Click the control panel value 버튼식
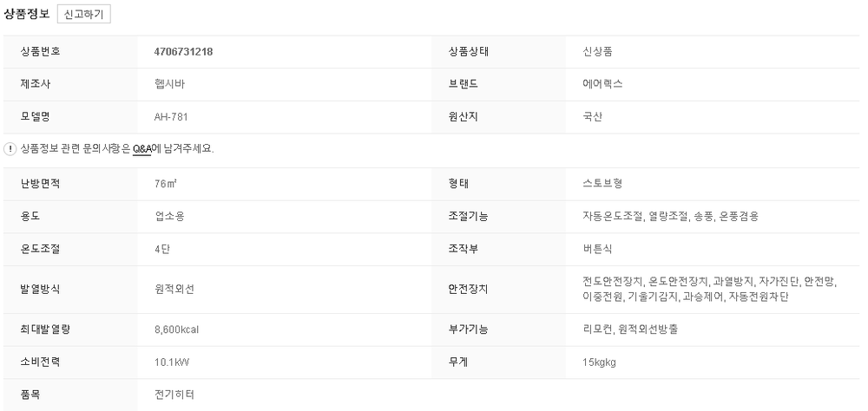 click(599, 249)
